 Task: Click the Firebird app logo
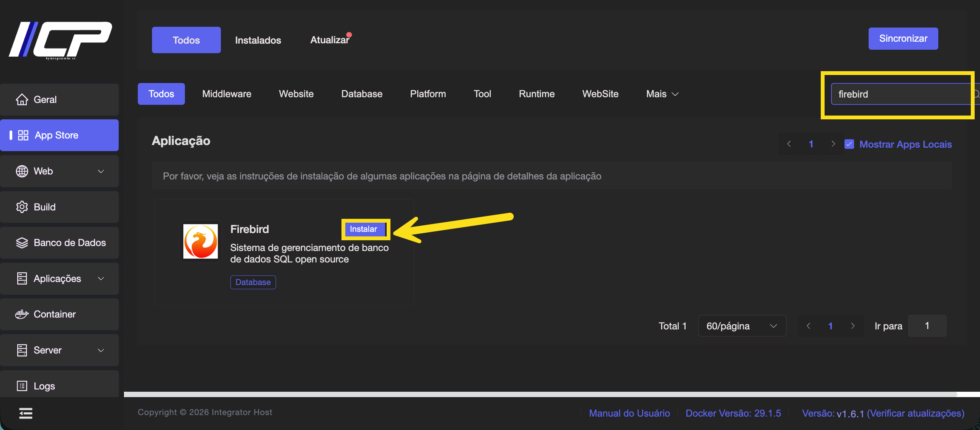coord(200,241)
